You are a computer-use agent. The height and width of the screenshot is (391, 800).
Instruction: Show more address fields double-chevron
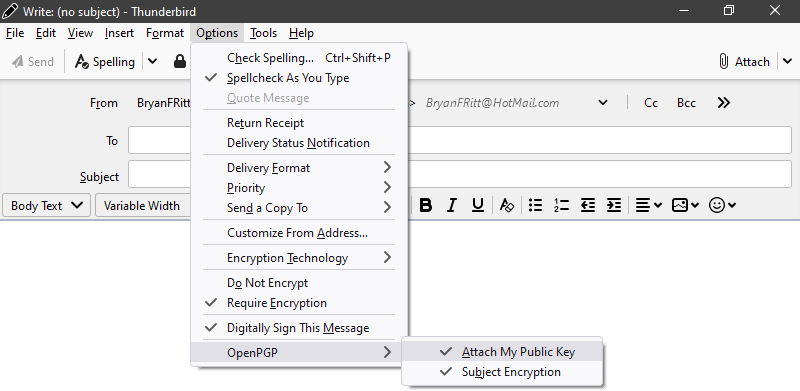(723, 103)
